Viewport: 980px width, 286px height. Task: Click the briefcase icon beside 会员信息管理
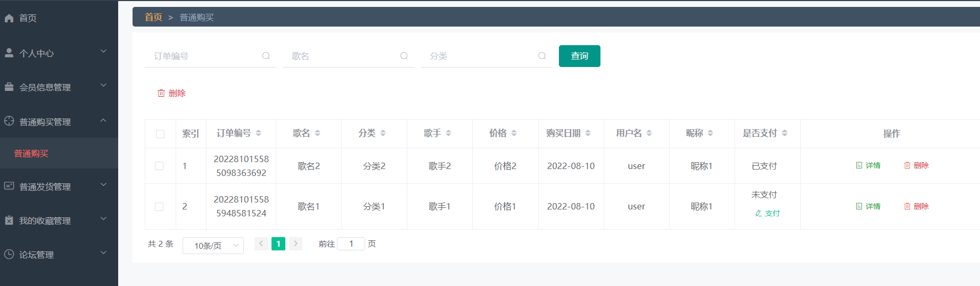[x=9, y=87]
